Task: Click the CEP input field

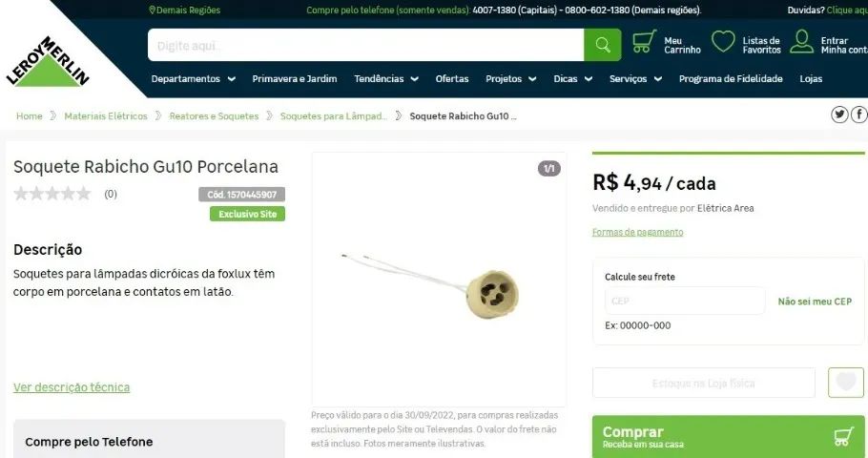Action: (685, 301)
